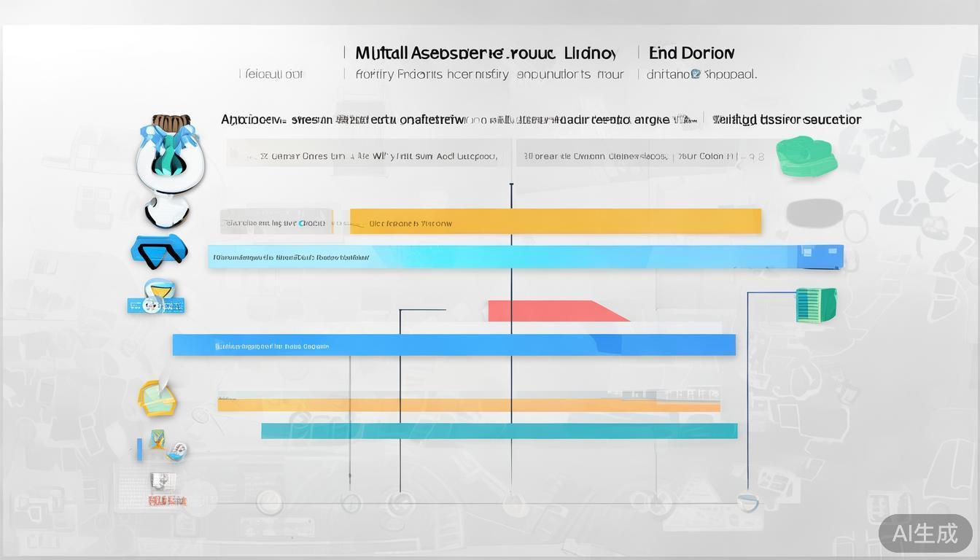This screenshot has width=980, height=560.
Task: Select the blue arrow-shaped icon in left column
Action: click(x=159, y=249)
